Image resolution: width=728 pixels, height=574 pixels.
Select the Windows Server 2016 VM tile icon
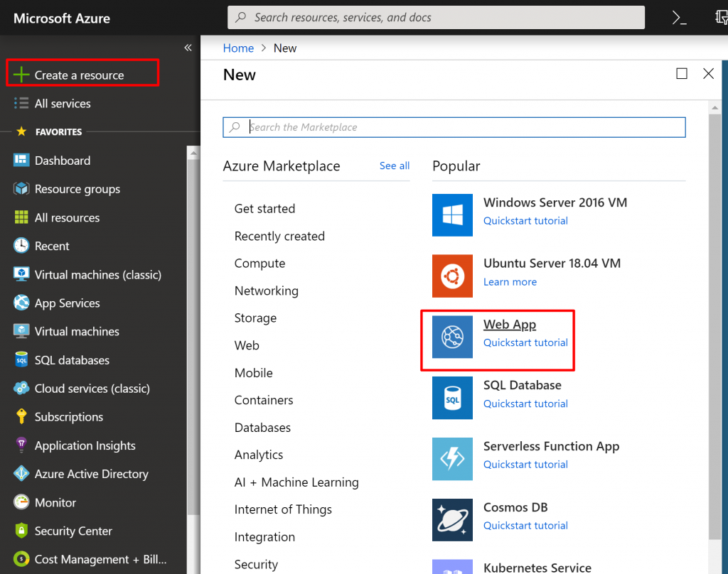click(x=452, y=215)
